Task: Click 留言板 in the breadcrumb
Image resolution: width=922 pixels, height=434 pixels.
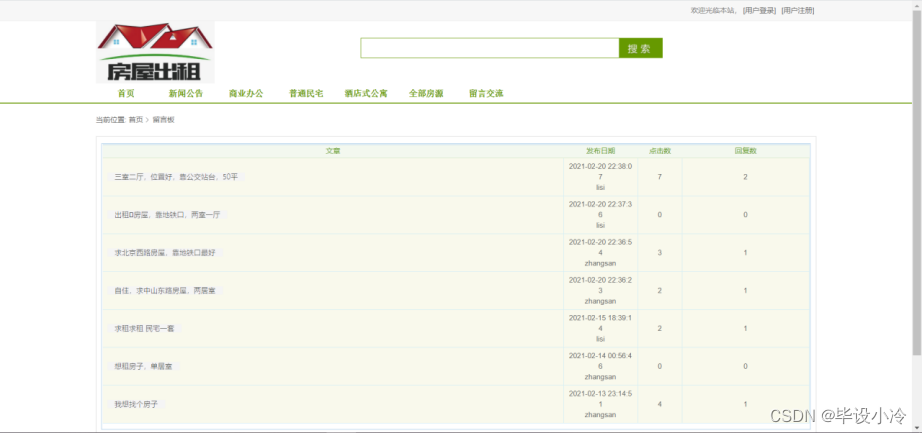Action: (163, 120)
